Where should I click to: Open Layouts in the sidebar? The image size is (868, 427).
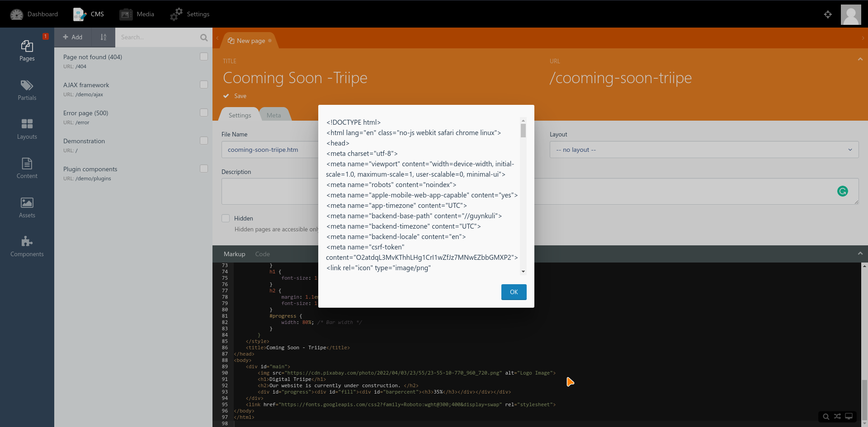click(27, 129)
